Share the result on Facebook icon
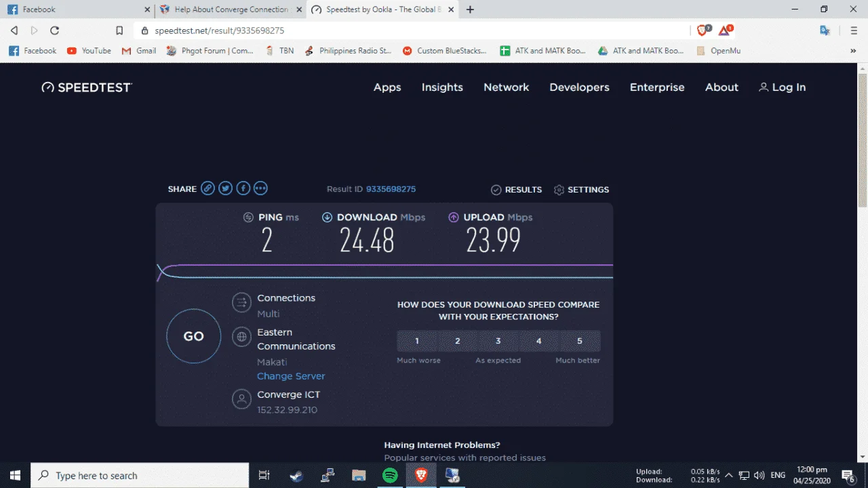This screenshot has height=488, width=868. coord(243,189)
